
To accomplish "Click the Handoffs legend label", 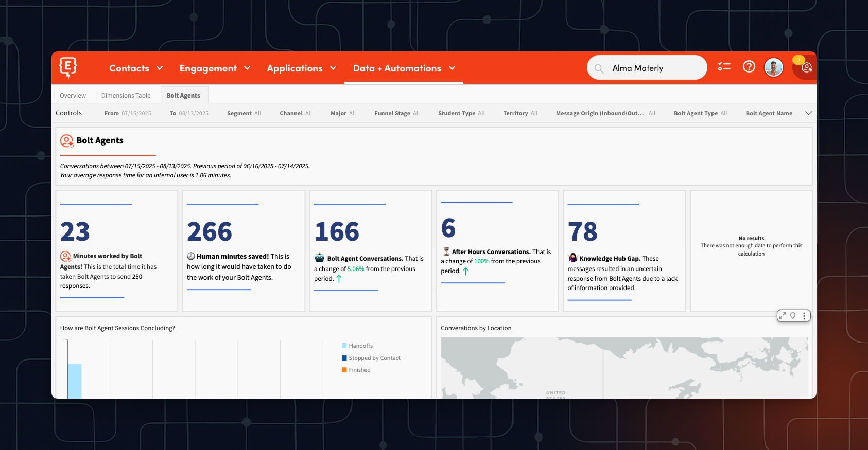I will coord(361,346).
